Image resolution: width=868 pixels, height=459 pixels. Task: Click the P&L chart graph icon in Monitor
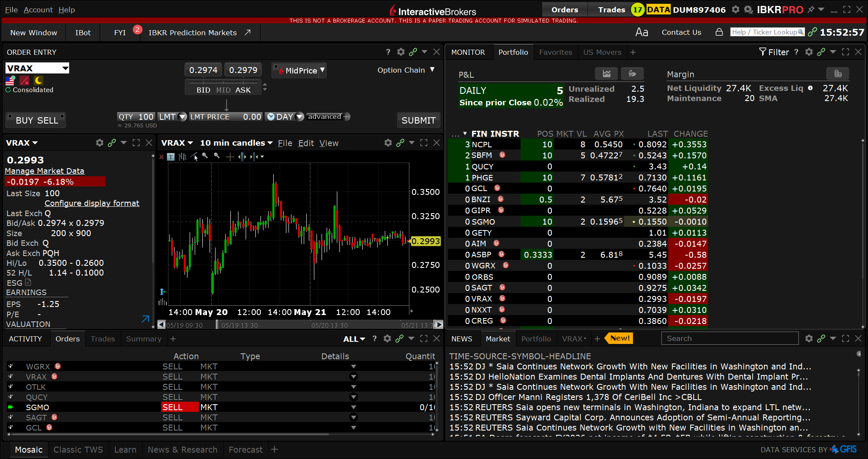[x=607, y=73]
